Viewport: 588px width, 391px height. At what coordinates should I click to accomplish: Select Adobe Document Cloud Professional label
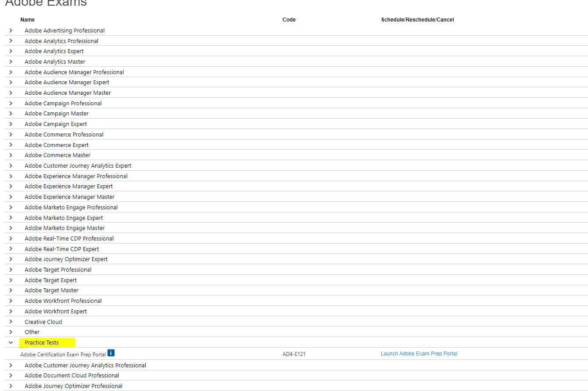pos(72,375)
